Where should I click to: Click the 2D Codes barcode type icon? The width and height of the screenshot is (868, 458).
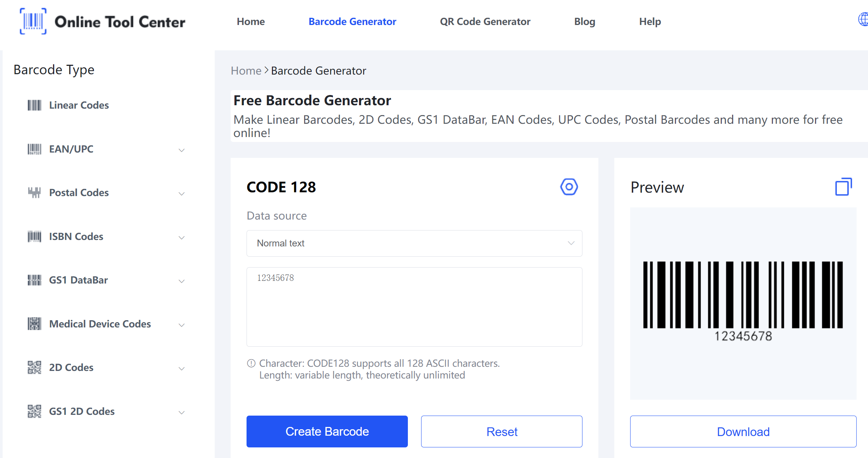33,367
